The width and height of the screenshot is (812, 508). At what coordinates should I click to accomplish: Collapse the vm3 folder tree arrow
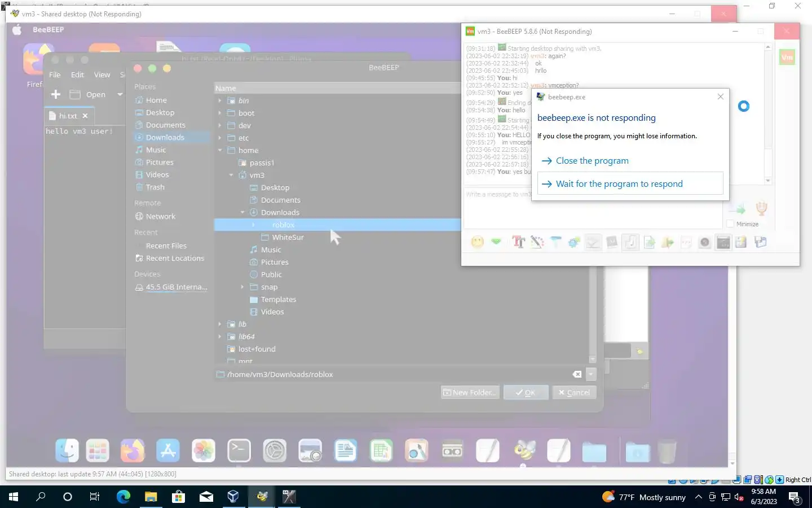click(x=231, y=175)
